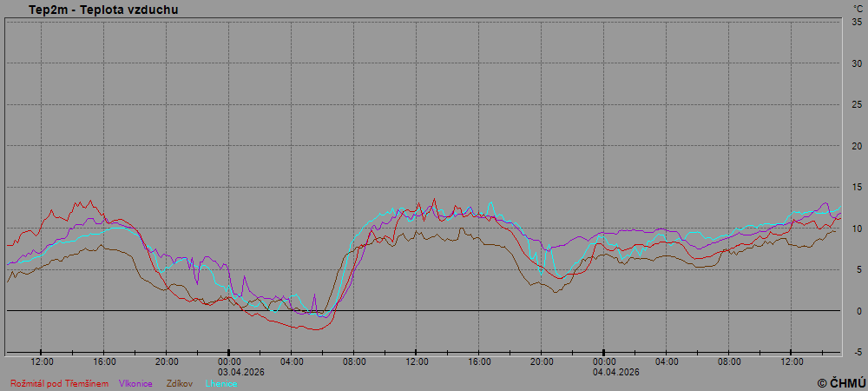Click the -5 value on temperature axis
Image resolution: width=868 pixels, height=391 pixels.
857,353
